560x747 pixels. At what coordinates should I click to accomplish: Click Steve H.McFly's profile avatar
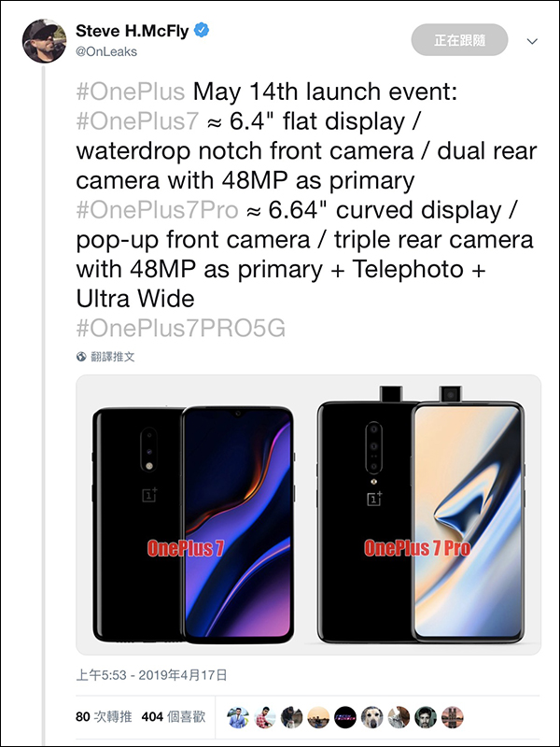(43, 41)
